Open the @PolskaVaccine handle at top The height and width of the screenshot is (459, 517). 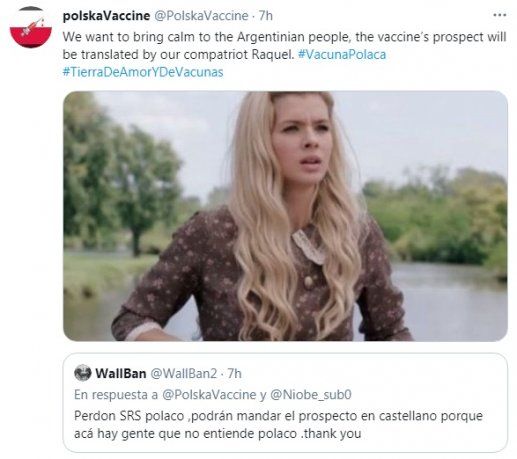pos(202,16)
